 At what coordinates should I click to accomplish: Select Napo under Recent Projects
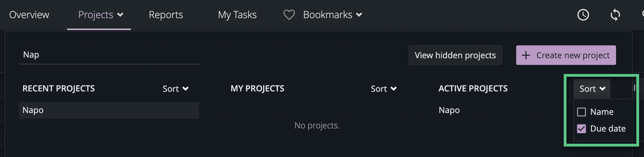(33, 110)
